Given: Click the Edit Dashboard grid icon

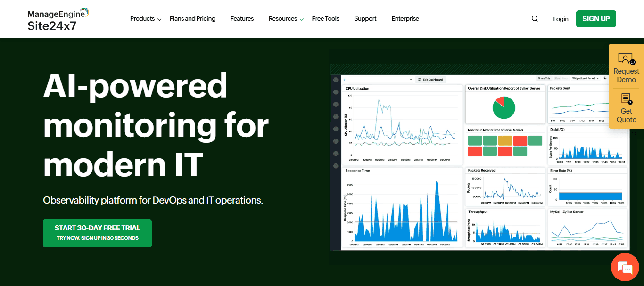Looking at the screenshot, I should (x=419, y=80).
